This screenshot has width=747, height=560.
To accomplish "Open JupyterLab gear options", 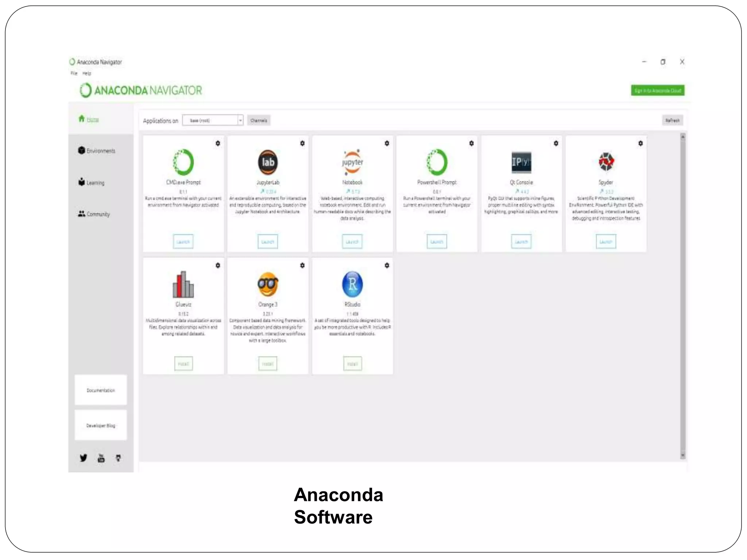I will point(302,143).
